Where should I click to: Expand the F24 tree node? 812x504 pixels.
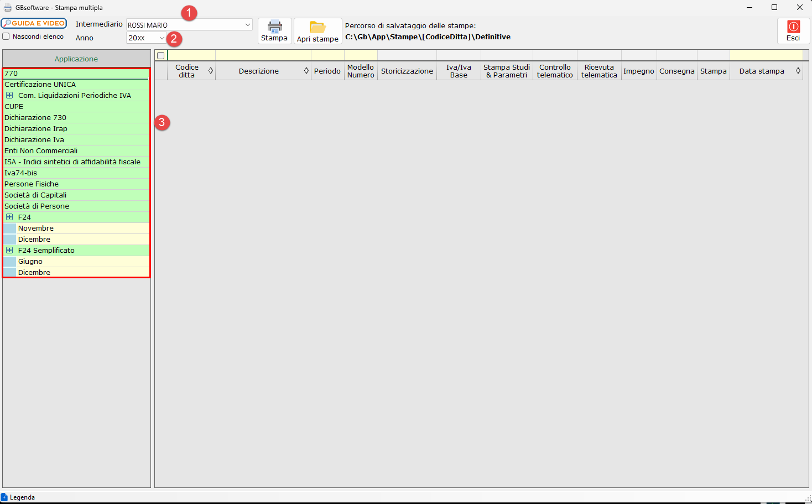pyautogui.click(x=9, y=217)
